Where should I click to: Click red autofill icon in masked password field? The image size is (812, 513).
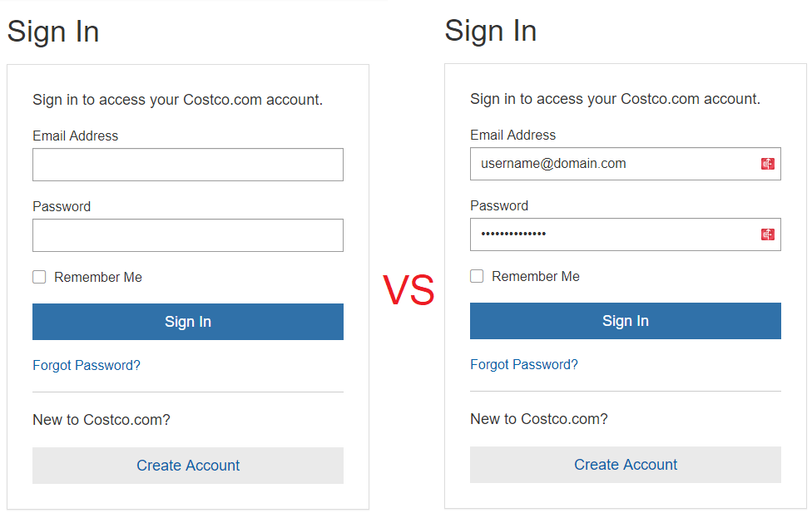click(767, 234)
